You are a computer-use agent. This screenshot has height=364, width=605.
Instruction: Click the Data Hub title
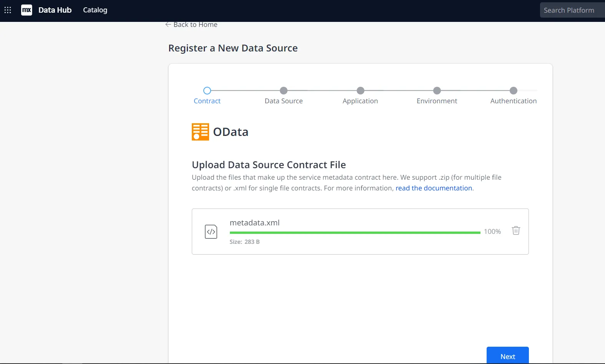(x=55, y=10)
